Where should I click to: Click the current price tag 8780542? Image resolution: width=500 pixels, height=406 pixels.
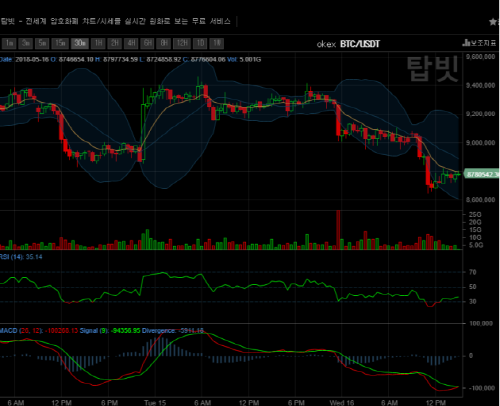coord(482,174)
